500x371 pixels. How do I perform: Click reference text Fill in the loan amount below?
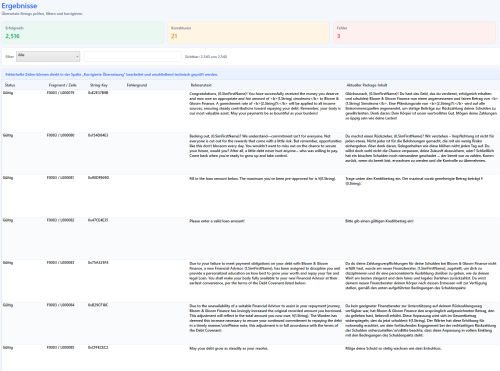pyautogui.click(x=262, y=179)
